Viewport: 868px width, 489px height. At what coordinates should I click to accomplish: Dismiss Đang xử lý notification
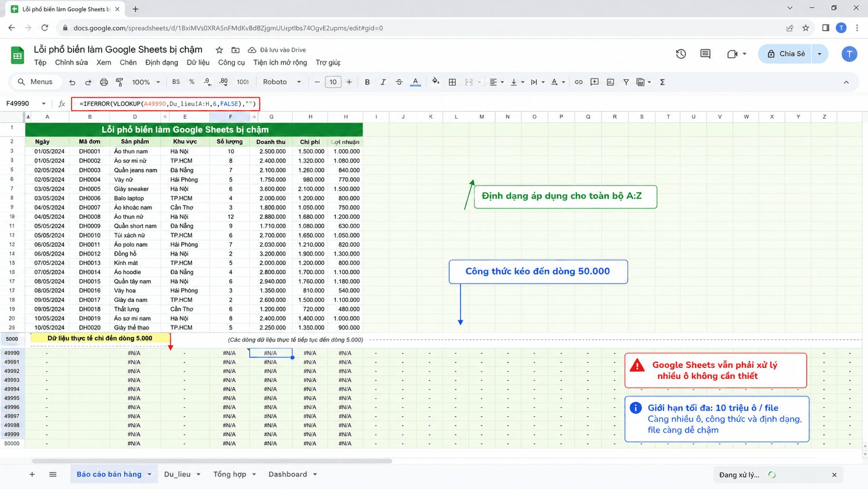coord(834,475)
